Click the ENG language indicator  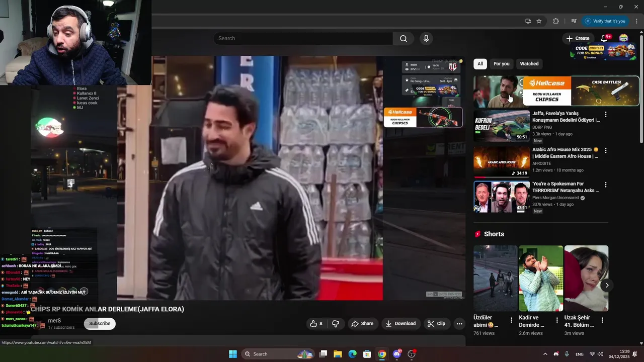580,354
